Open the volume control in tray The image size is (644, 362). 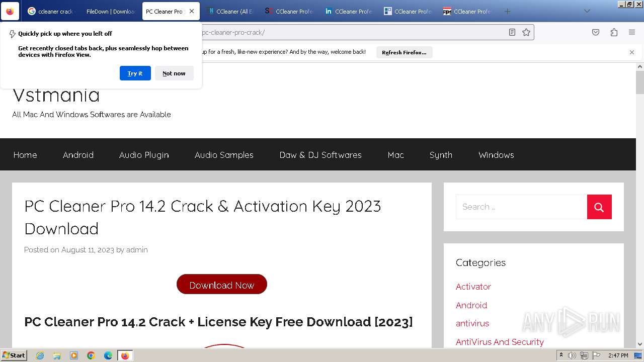click(572, 355)
